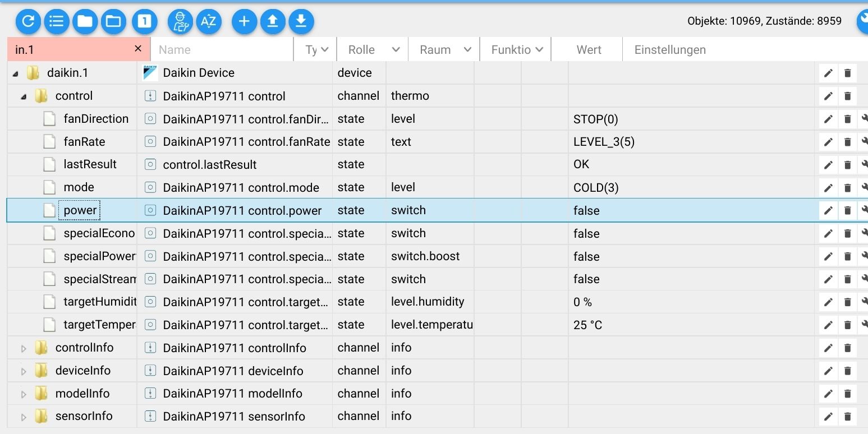Delete the fanRate object with the trash icon
Image resolution: width=868 pixels, height=434 pixels.
(848, 142)
